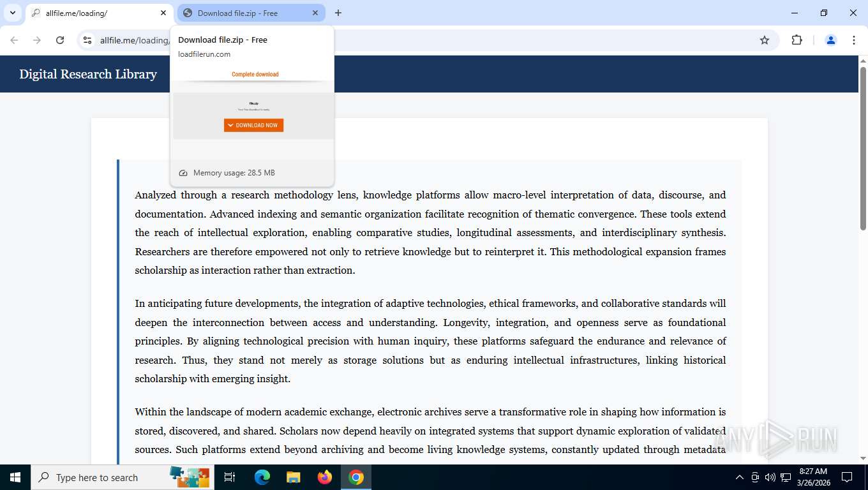The width and height of the screenshot is (868, 490).
Task: Open File Explorer from the taskbar
Action: [293, 477]
